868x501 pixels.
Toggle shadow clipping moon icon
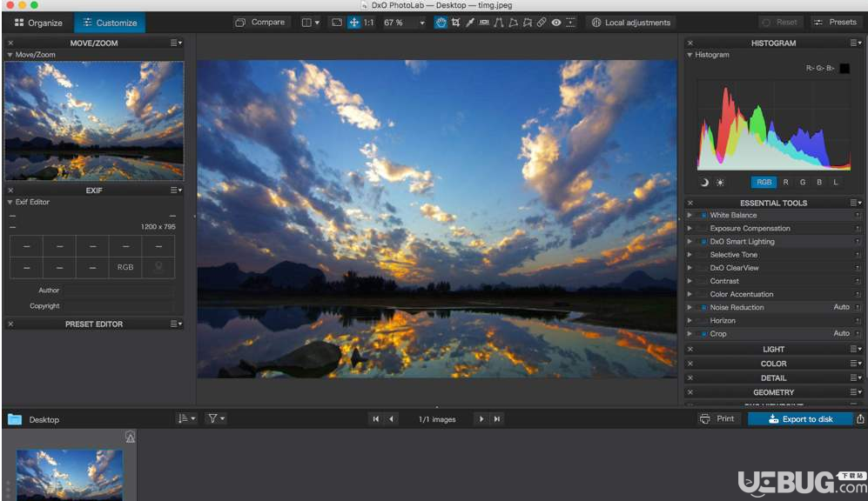click(704, 182)
